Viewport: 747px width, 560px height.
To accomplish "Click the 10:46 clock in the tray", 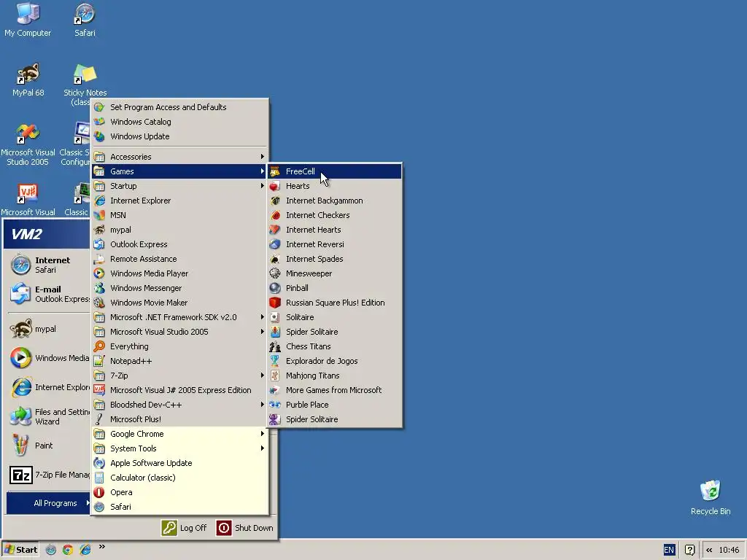I will [x=729, y=550].
